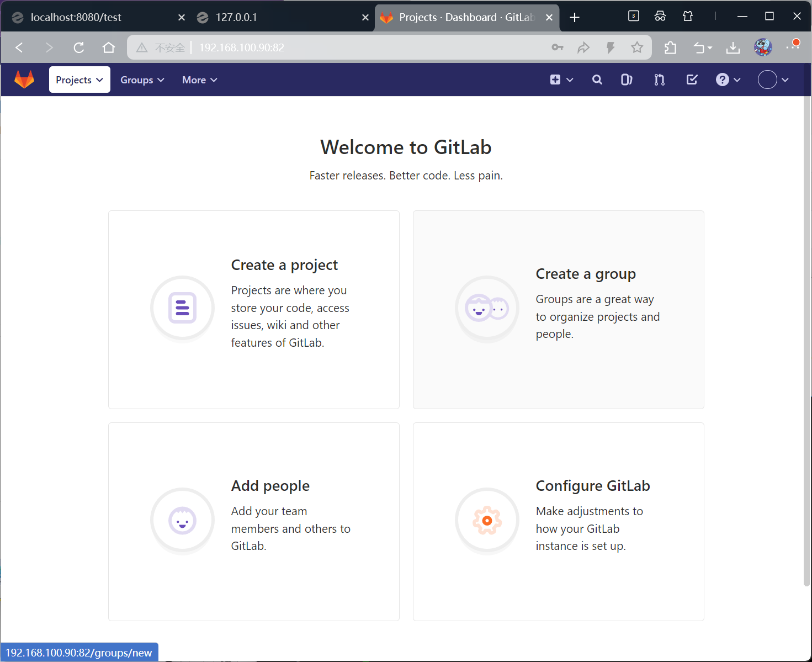Open the saved passwords key icon
This screenshot has width=812, height=662.
(x=558, y=47)
